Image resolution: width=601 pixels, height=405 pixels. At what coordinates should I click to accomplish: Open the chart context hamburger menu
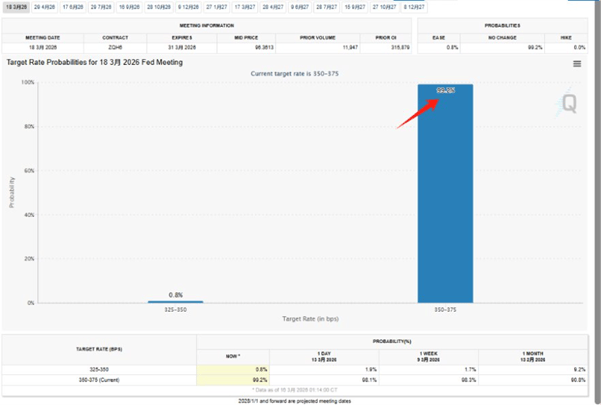point(577,63)
